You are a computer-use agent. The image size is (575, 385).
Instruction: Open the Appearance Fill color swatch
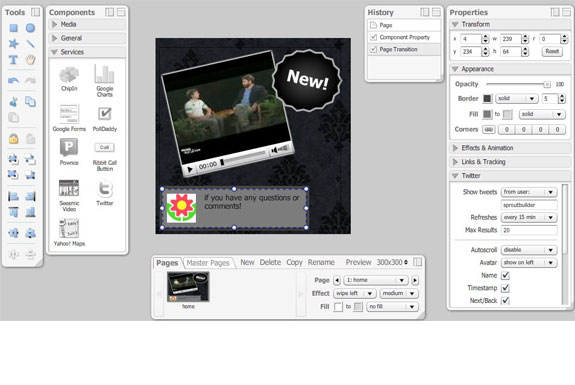[487, 114]
